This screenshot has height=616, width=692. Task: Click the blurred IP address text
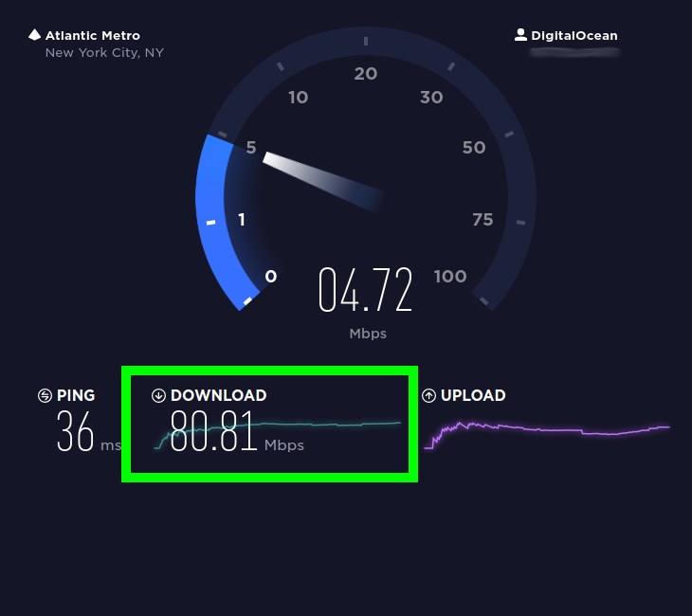point(574,52)
